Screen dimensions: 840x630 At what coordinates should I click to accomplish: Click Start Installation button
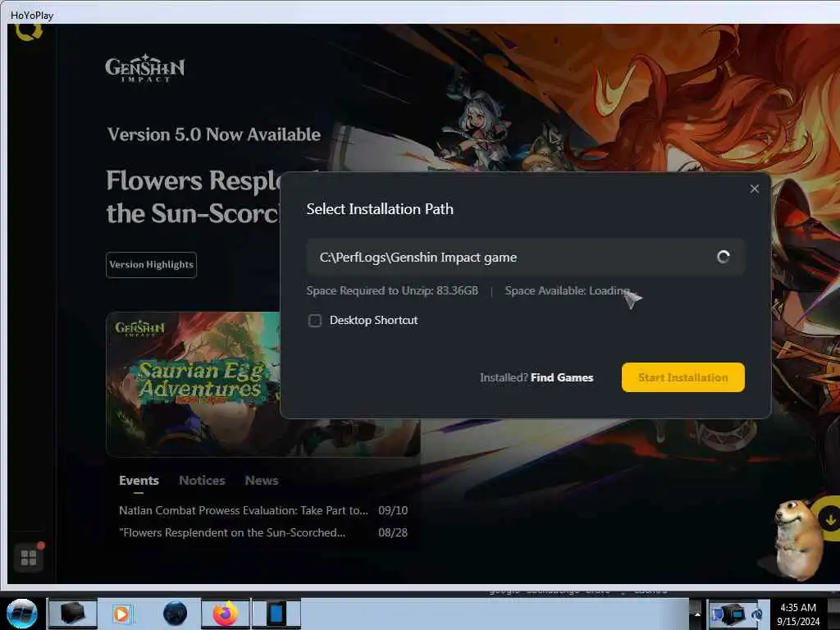click(683, 377)
